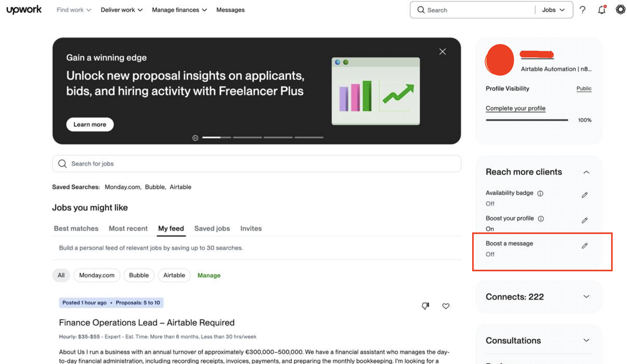Viewport: 627px width, 364px height.
Task: Click the magnifier icon in top search bar
Action: (421, 10)
